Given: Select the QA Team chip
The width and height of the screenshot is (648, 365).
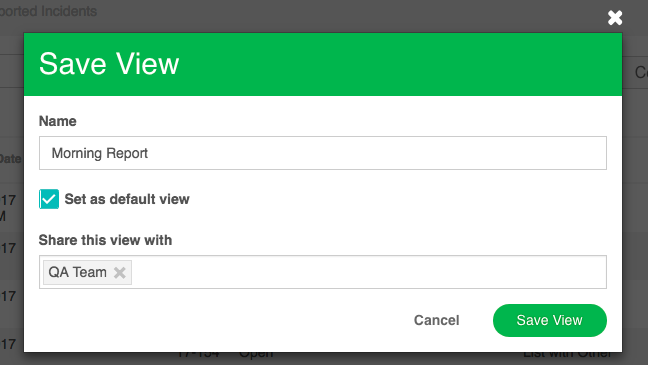Looking at the screenshot, I should coord(77,272).
